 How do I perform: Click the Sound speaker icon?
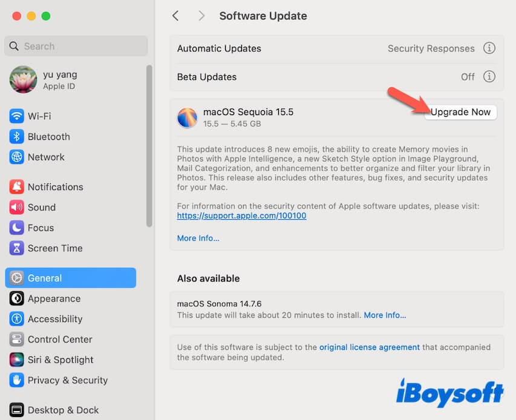[17, 208]
